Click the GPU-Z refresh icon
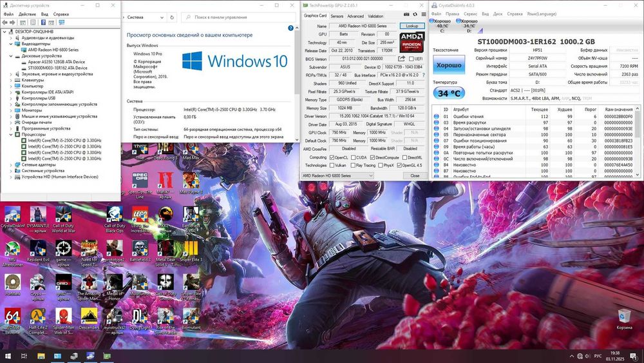The image size is (644, 363). coord(415,14)
